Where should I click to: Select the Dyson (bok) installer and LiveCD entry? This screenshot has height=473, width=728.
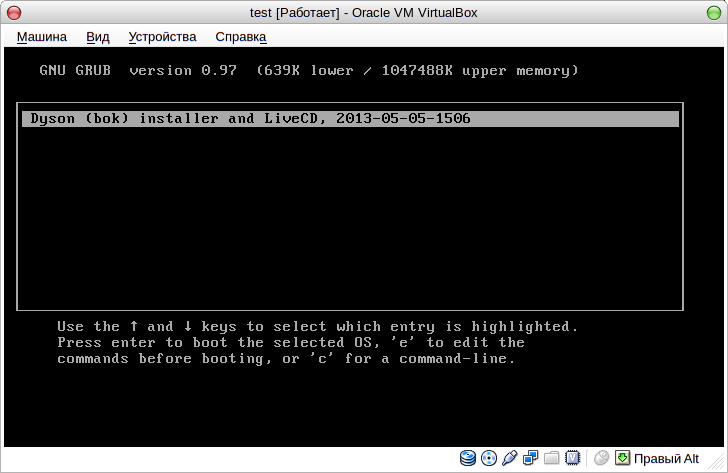click(350, 118)
